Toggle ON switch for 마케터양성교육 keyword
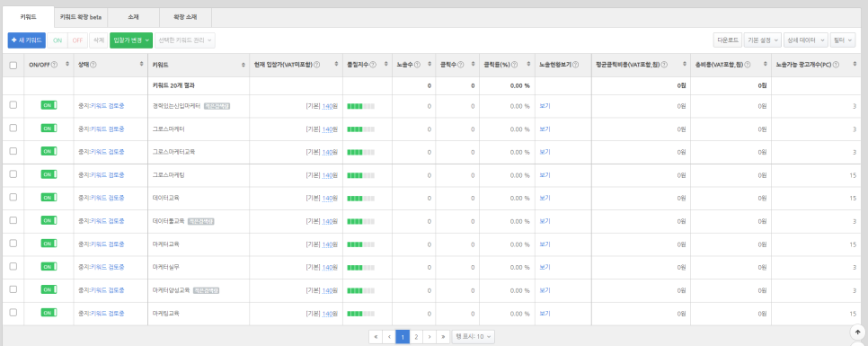 click(49, 290)
